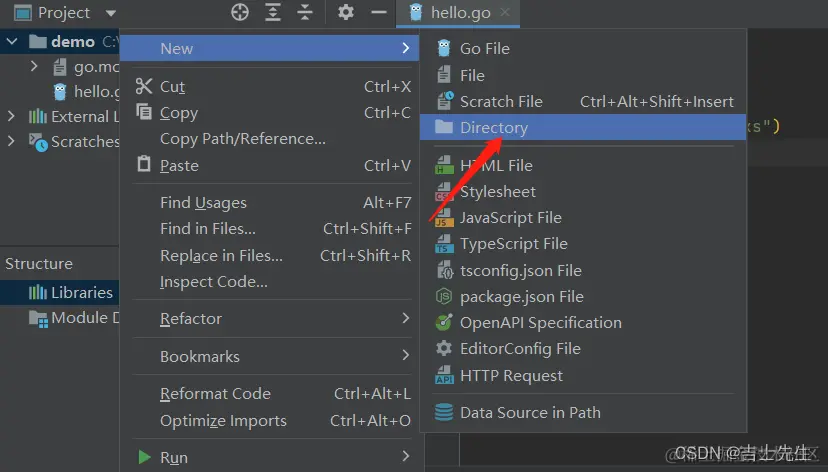Select Replace in Files menu entry
828x472 pixels.
pos(269,256)
